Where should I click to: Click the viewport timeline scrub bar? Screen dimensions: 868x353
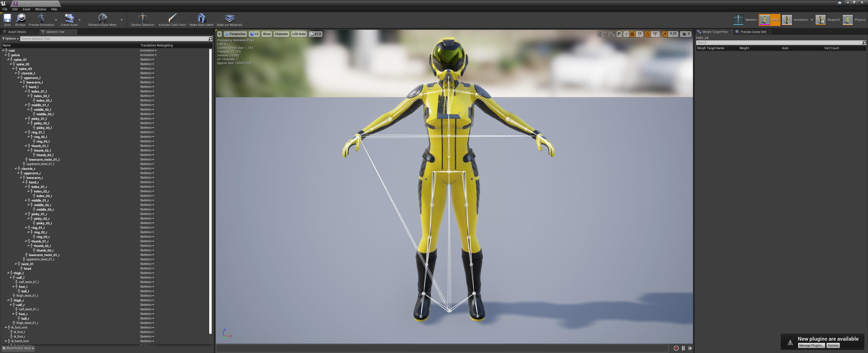[441, 348]
